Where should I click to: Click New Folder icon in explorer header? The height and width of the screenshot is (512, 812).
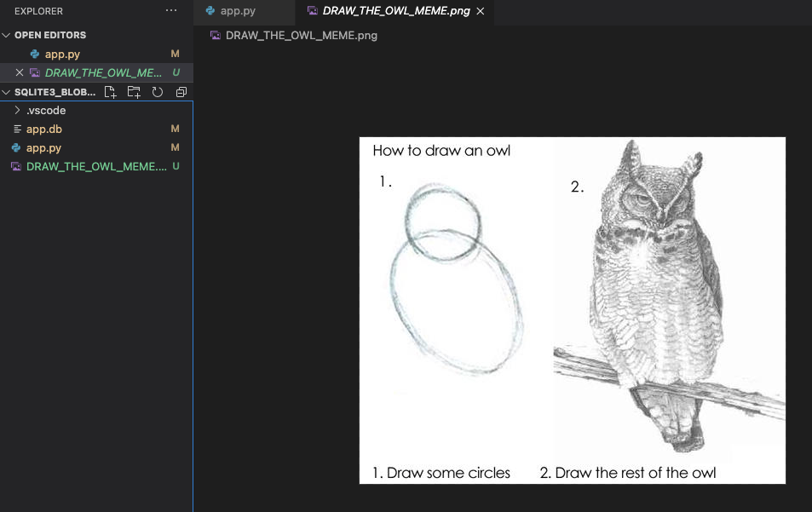[134, 92]
